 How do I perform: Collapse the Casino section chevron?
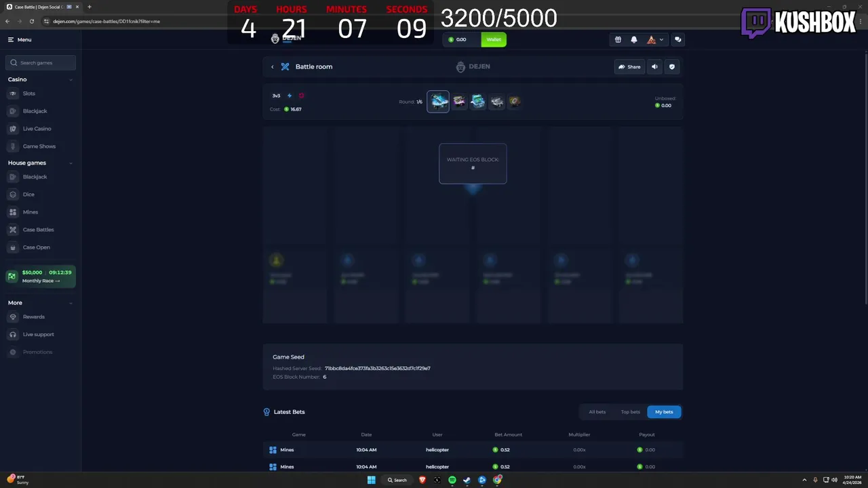tap(71, 80)
